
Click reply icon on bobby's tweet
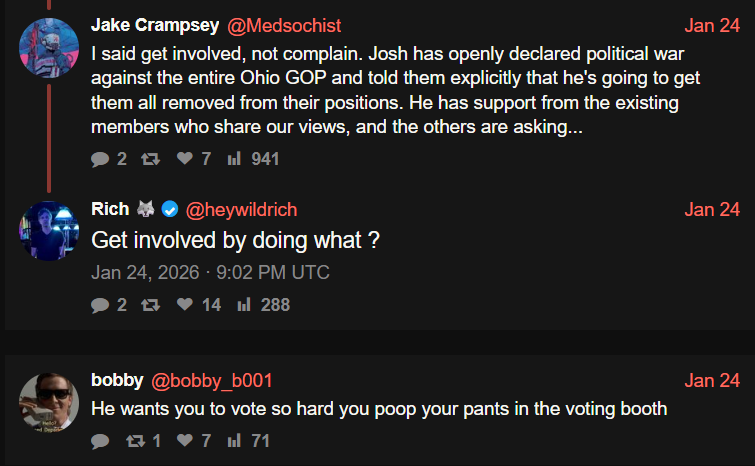(100, 440)
